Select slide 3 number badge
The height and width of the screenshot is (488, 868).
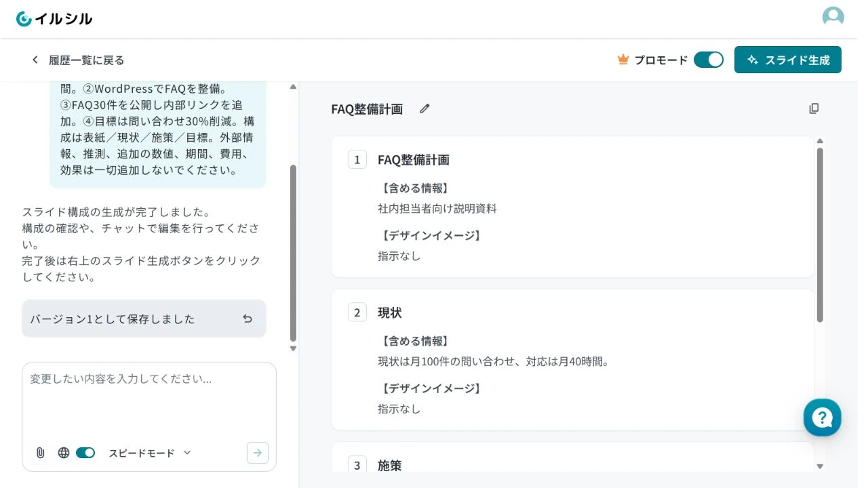point(357,465)
